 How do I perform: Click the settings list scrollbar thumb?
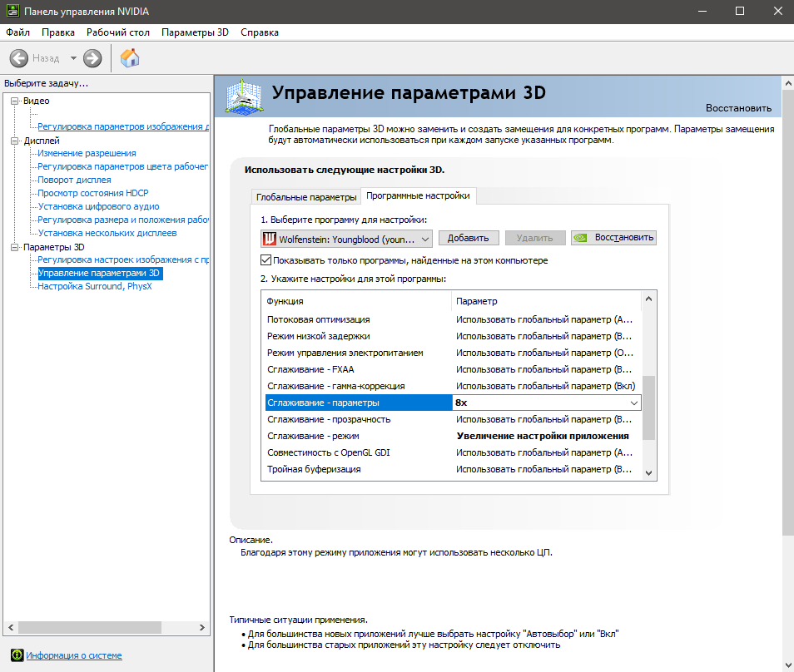[648, 408]
